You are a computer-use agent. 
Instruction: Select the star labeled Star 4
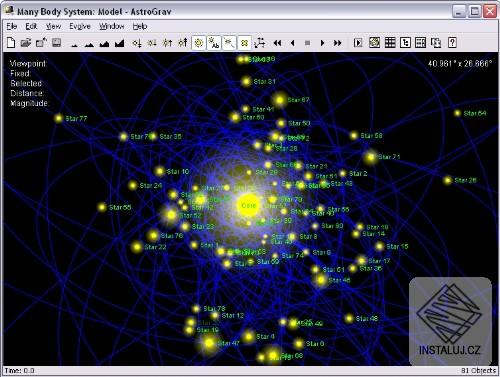pyautogui.click(x=248, y=337)
